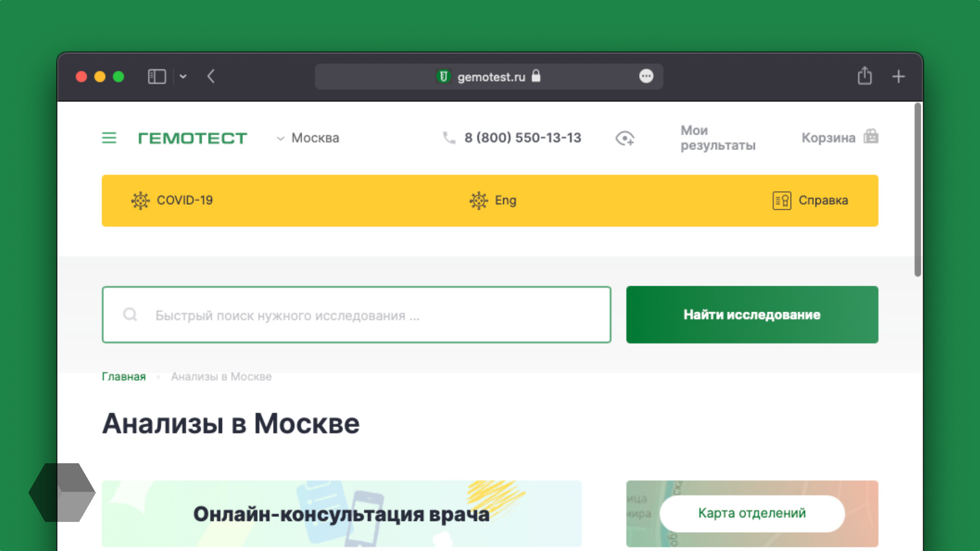This screenshot has height=551, width=980.
Task: Click the page vertical scrollbar thumb
Action: click(x=917, y=190)
